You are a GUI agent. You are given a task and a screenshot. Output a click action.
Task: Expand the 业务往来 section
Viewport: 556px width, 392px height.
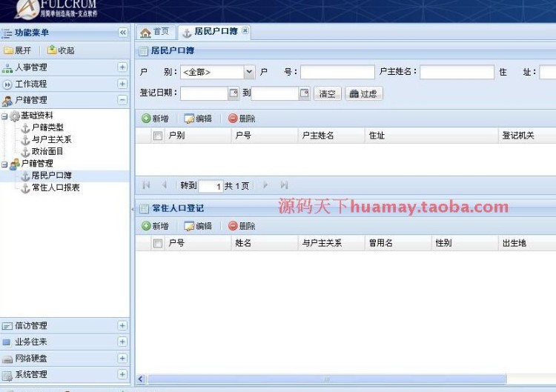[122, 342]
